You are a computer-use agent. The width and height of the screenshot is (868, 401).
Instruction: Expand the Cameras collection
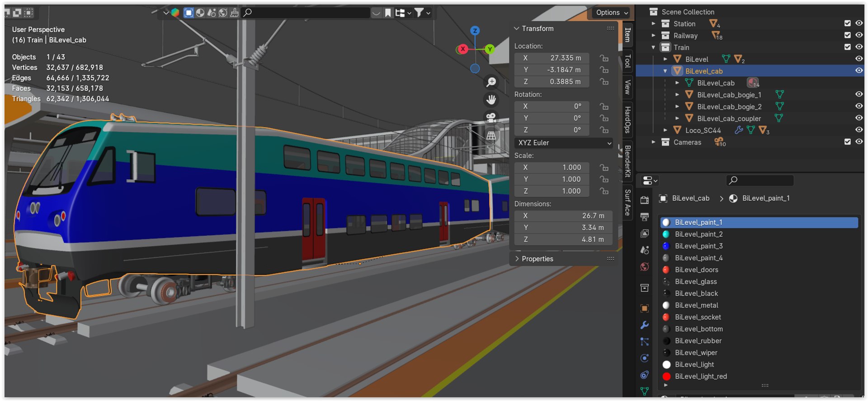653,142
